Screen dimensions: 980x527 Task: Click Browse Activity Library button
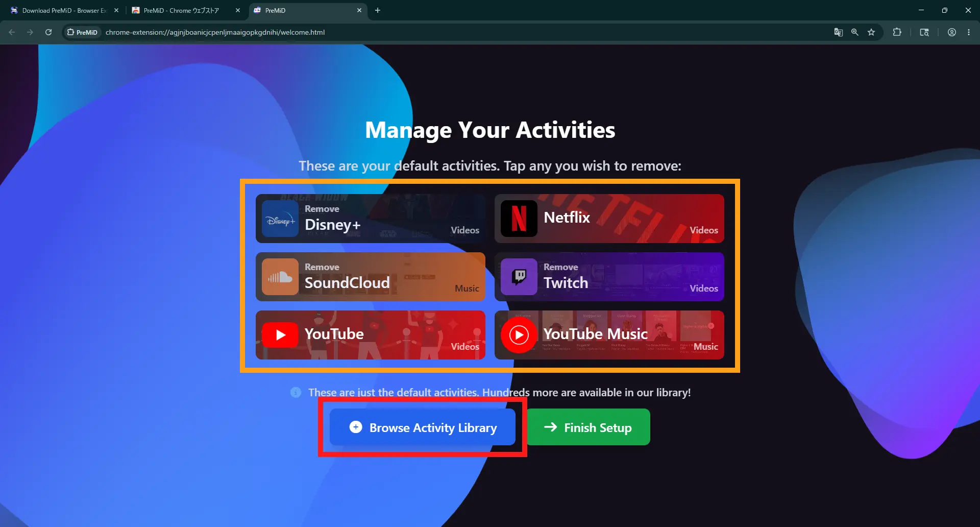coord(423,427)
